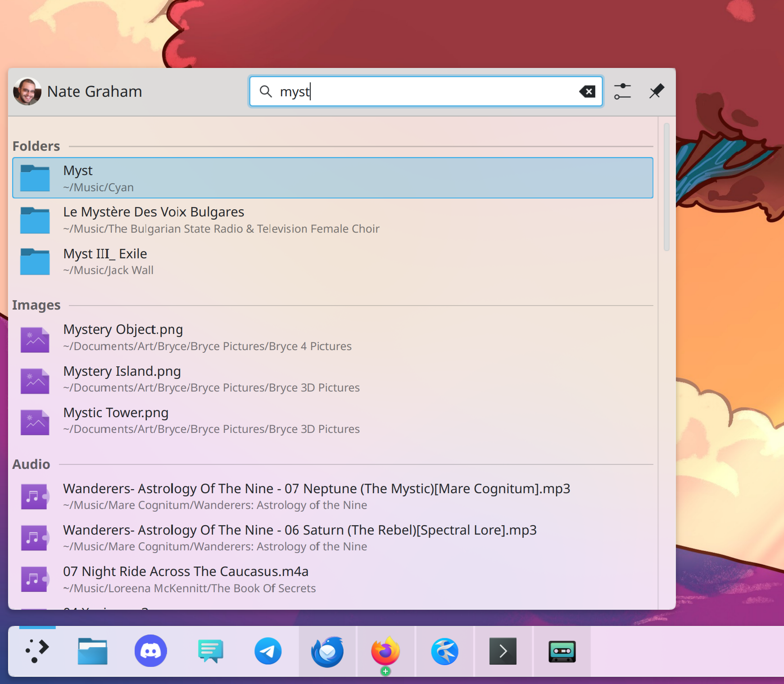Click the Nate Graham user avatar

[27, 91]
